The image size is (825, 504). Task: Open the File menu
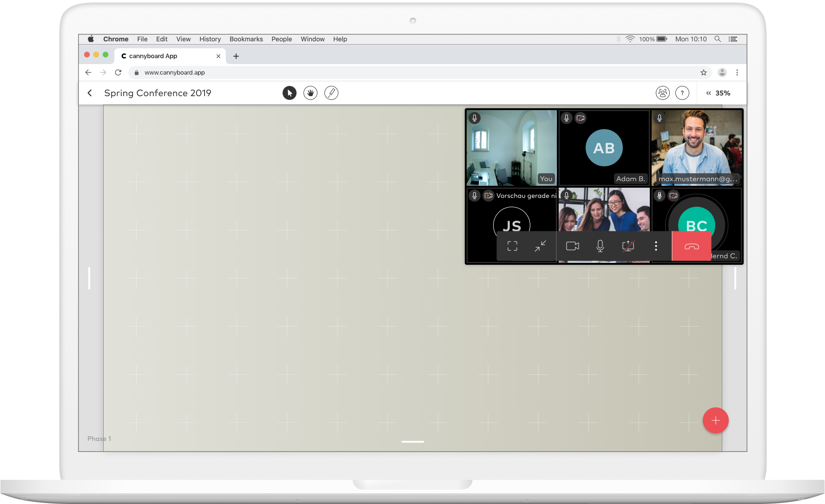pyautogui.click(x=142, y=39)
